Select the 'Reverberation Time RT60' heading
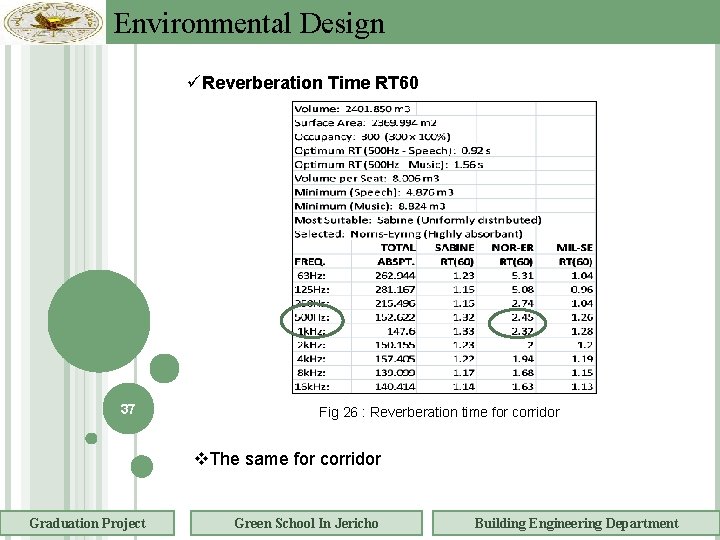The image size is (720, 540). (310, 83)
